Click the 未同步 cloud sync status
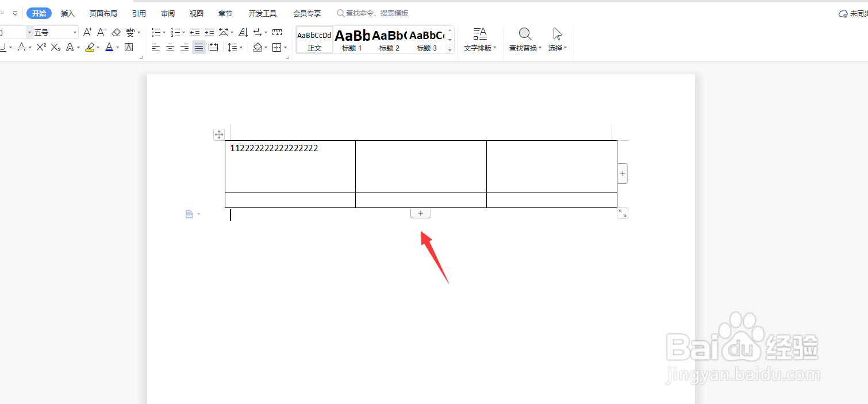This screenshot has width=868, height=404. 853,13
